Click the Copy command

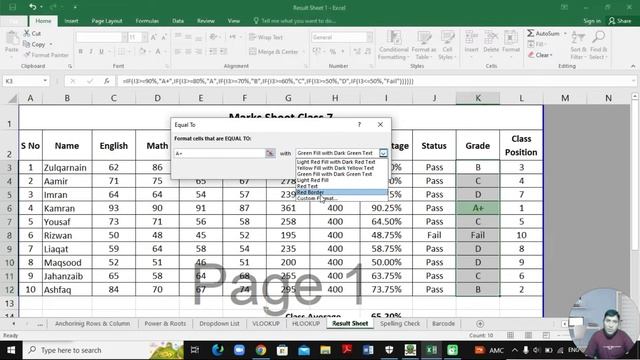(34, 44)
